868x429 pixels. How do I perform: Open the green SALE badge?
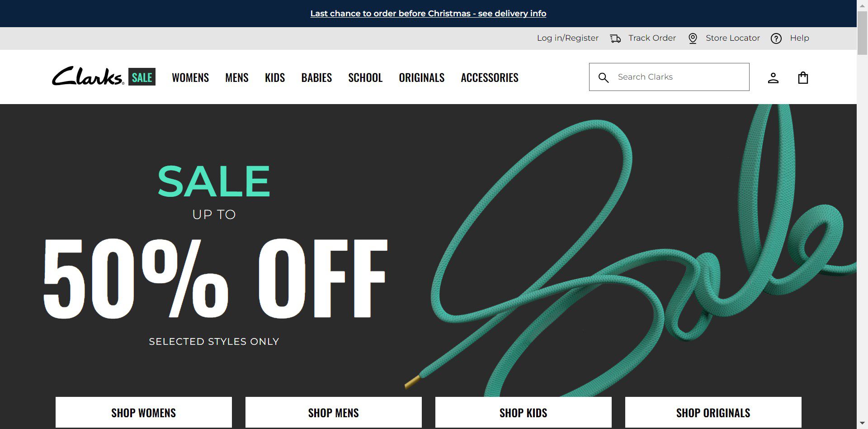pos(142,77)
